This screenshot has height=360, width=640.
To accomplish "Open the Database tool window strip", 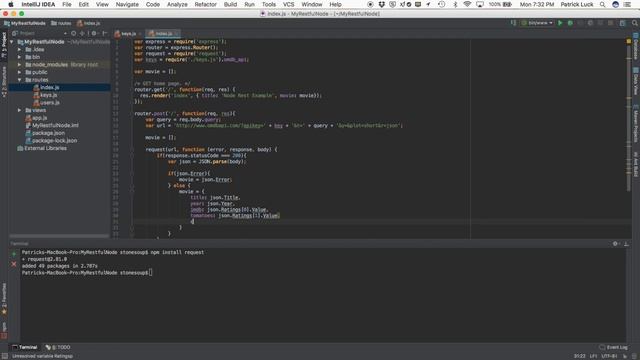I will (x=636, y=46).
